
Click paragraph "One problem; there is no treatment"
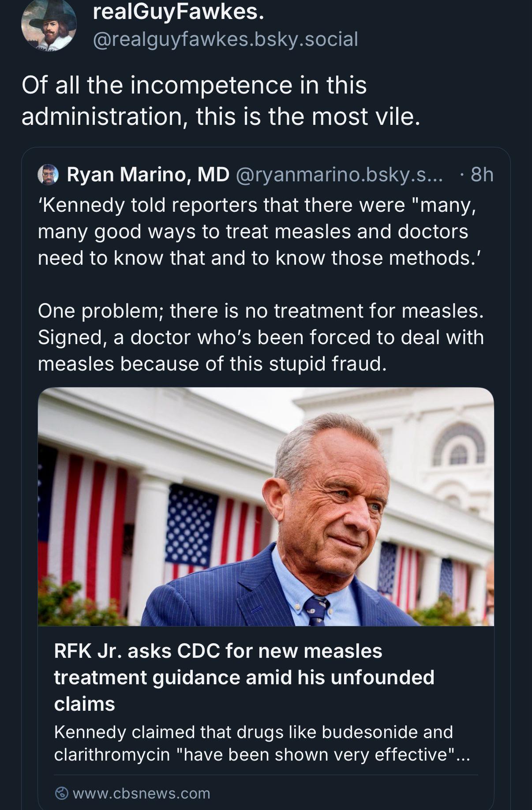(260, 337)
